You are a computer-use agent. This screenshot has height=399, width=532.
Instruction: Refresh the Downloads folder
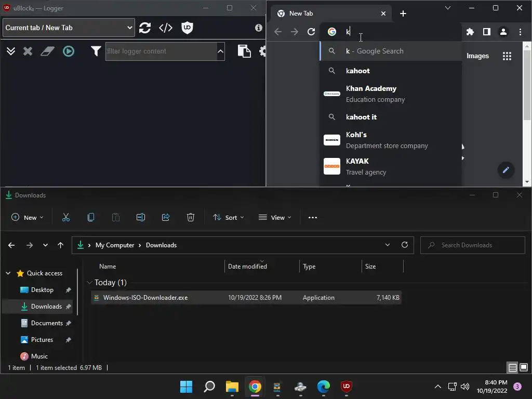click(404, 245)
